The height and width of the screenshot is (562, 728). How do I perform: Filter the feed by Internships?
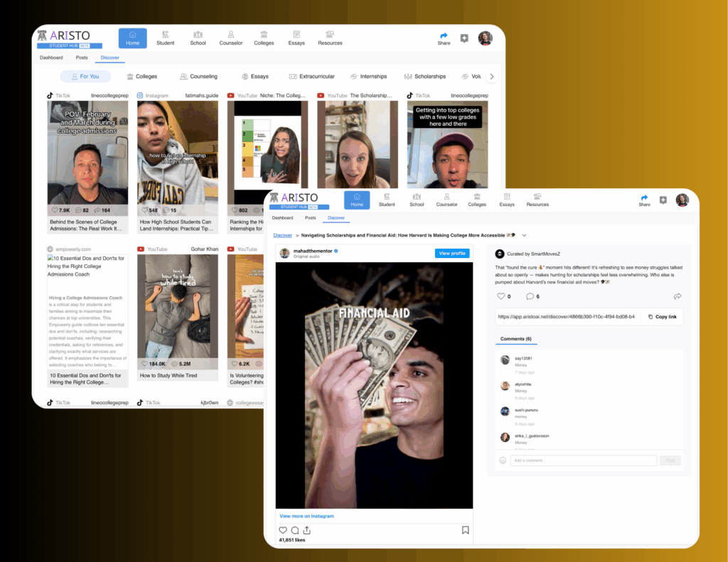(369, 77)
